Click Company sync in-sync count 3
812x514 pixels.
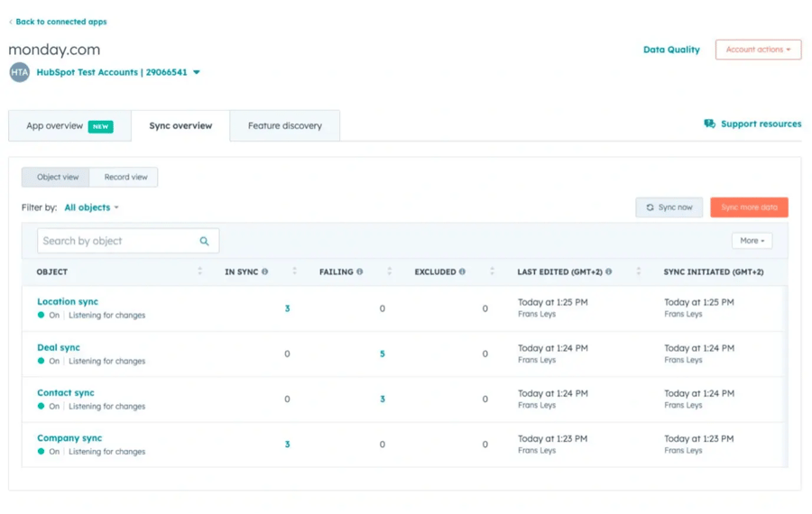click(x=288, y=445)
